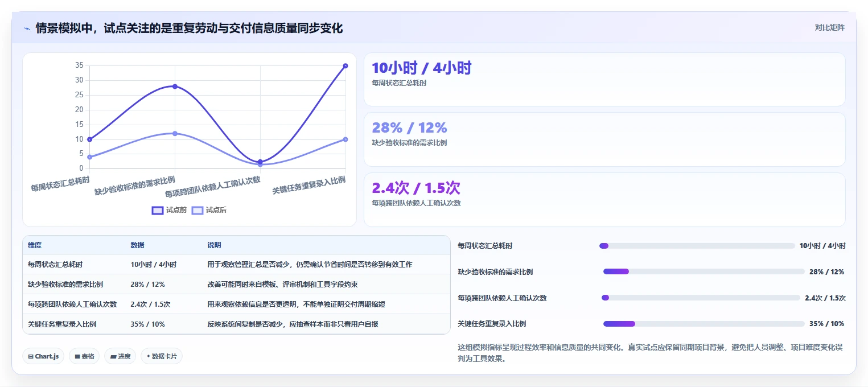Click the 每周状态汇总耗时 progress bar
The width and height of the screenshot is (868, 387).
697,246
